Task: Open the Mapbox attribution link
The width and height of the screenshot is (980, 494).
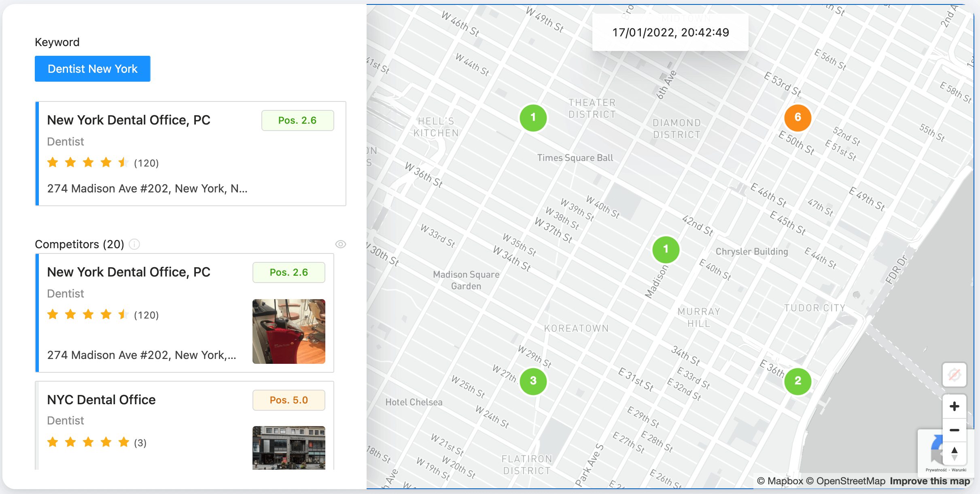Action: [780, 481]
